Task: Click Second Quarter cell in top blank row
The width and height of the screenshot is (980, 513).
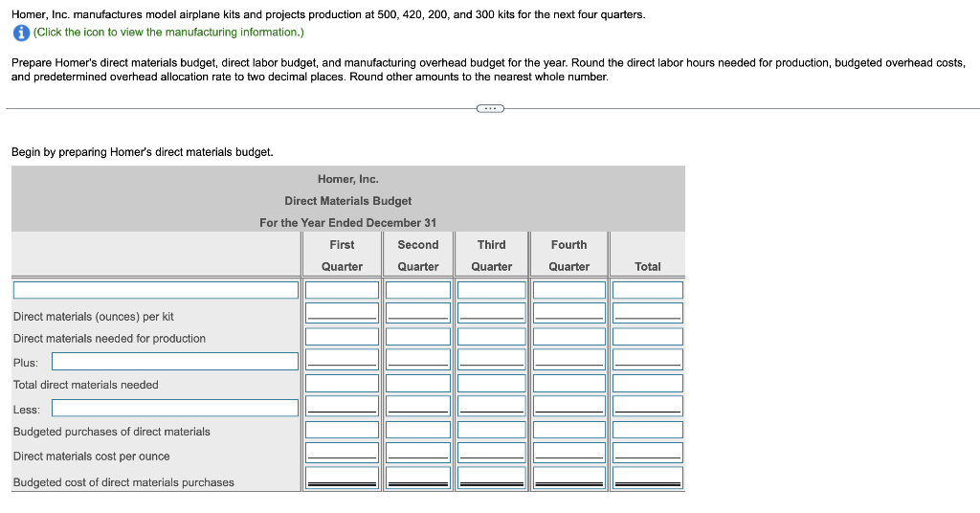Action: 418,290
